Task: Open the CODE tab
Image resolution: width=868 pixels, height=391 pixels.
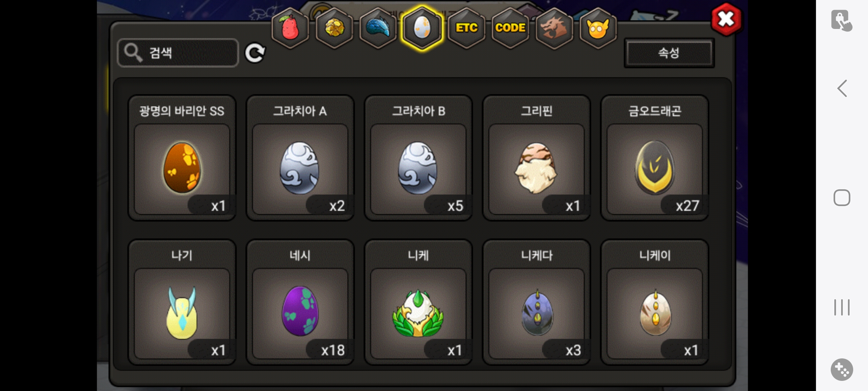Action: (x=510, y=28)
